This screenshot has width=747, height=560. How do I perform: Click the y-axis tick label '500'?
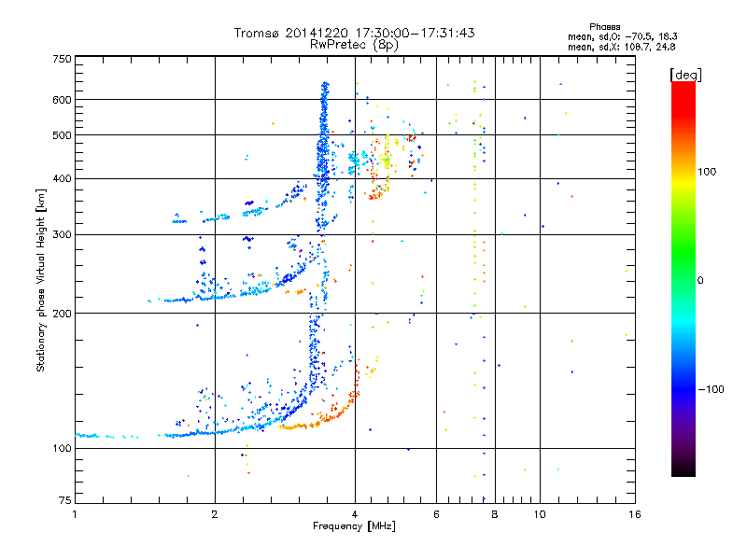62,135
